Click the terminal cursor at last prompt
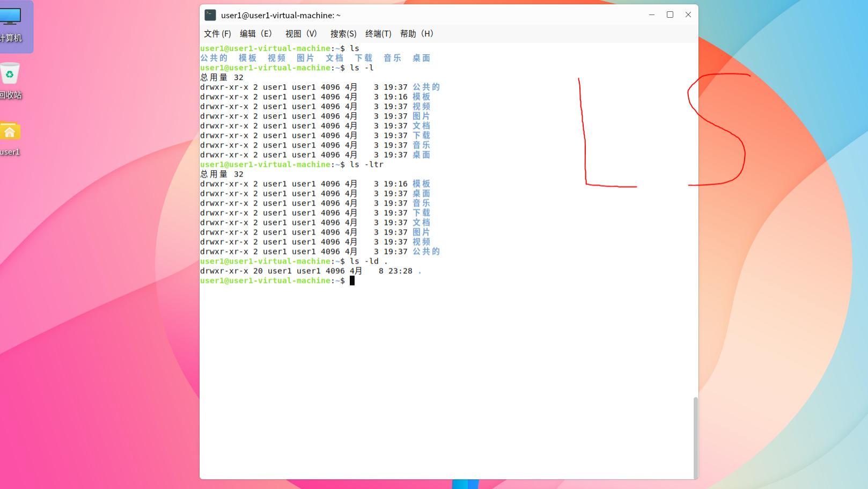868x489 pixels. tap(352, 281)
